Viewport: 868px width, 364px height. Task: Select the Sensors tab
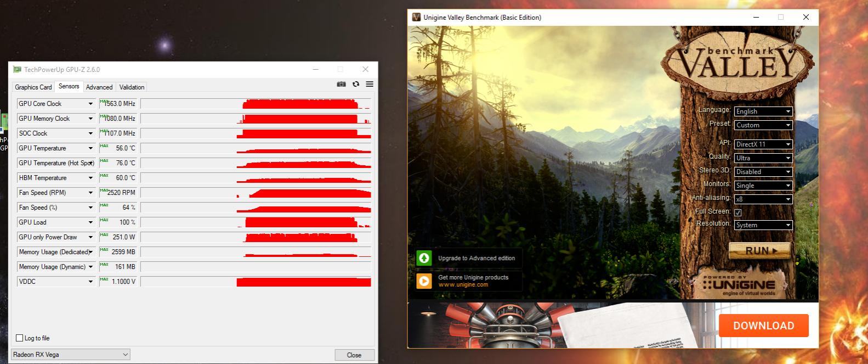(x=69, y=86)
